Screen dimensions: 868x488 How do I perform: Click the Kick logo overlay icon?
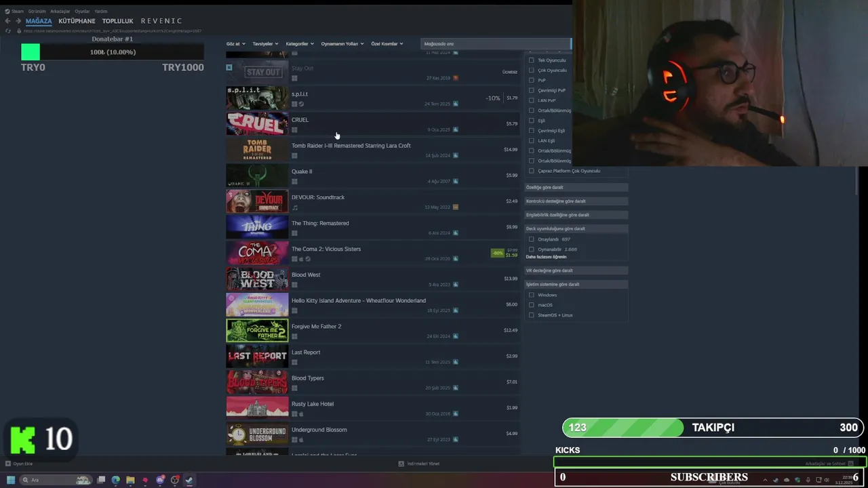(22, 439)
